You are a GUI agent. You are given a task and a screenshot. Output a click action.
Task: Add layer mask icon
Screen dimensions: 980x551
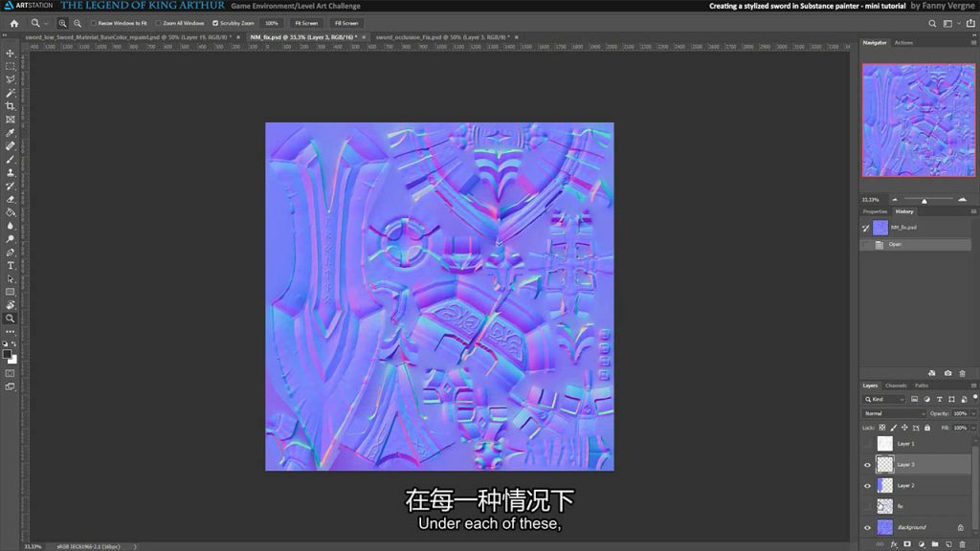(x=907, y=544)
